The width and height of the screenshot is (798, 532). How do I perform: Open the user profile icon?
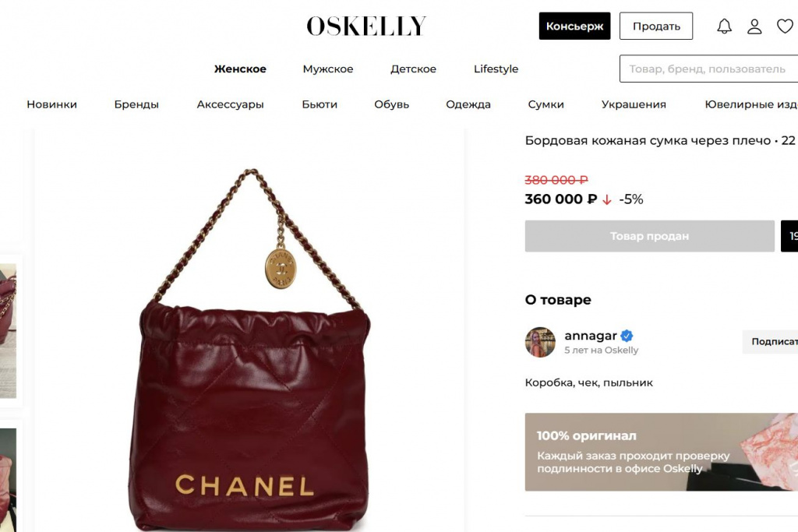coord(754,26)
